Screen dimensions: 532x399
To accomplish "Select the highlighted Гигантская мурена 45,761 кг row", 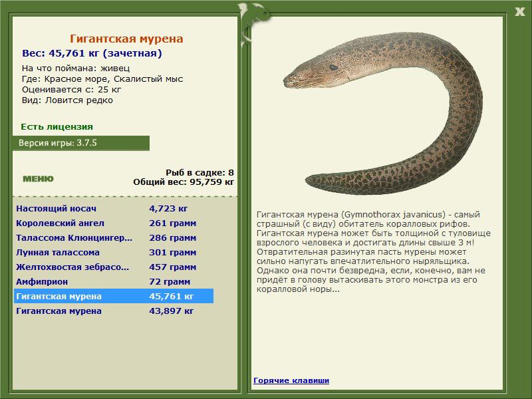I will coord(114,296).
